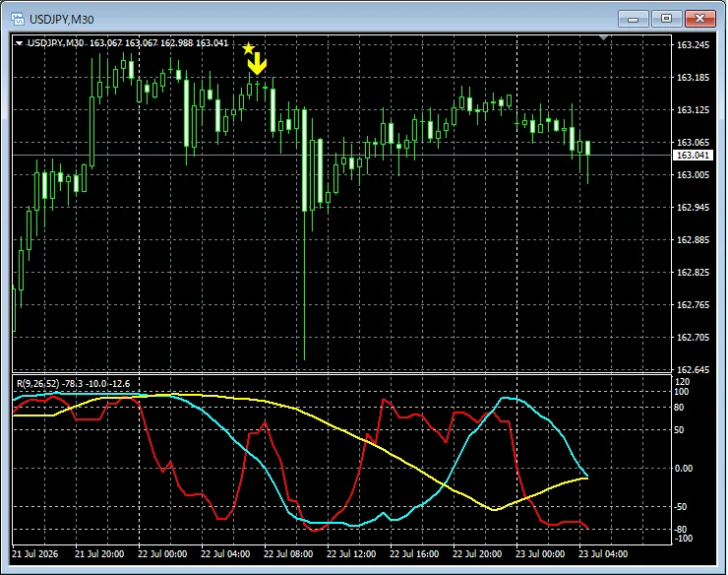This screenshot has width=728, height=575.
Task: Click the 22 Jul 08:00 time label
Action: pos(288,554)
